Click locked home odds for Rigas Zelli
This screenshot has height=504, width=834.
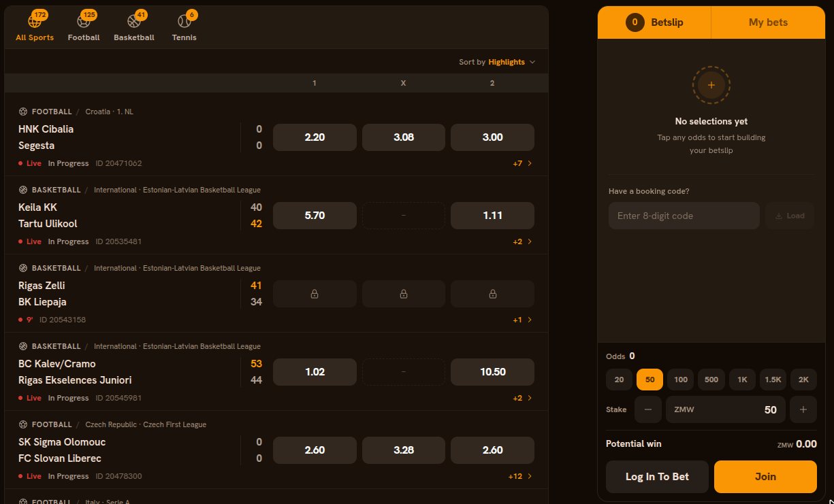point(315,294)
